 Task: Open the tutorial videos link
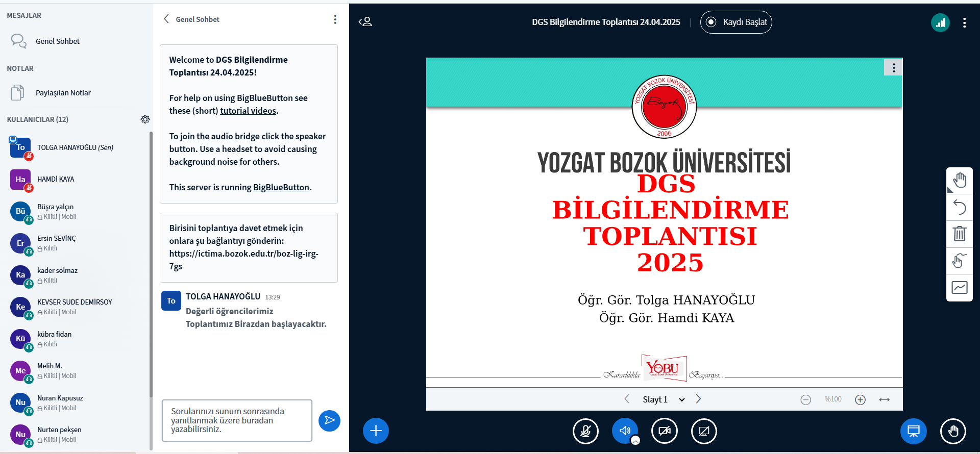248,111
